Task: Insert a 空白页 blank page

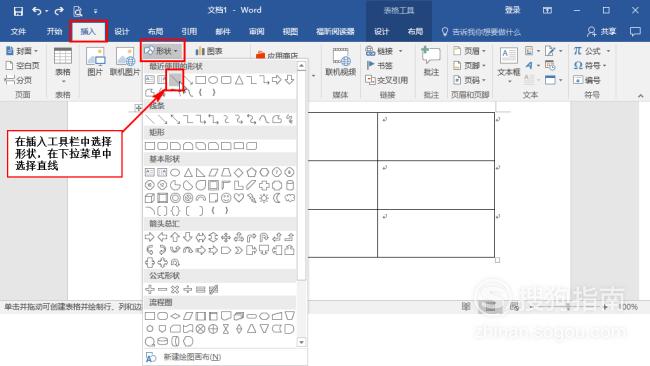Action: click(23, 65)
